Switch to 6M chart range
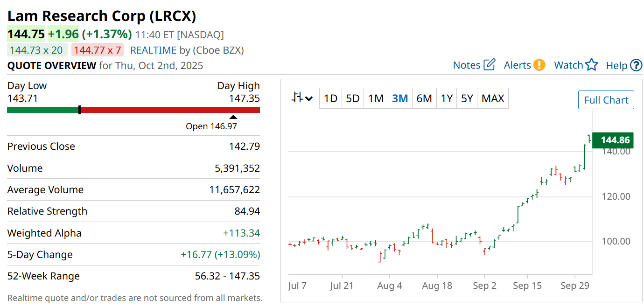This screenshot has height=307, width=644. point(424,98)
